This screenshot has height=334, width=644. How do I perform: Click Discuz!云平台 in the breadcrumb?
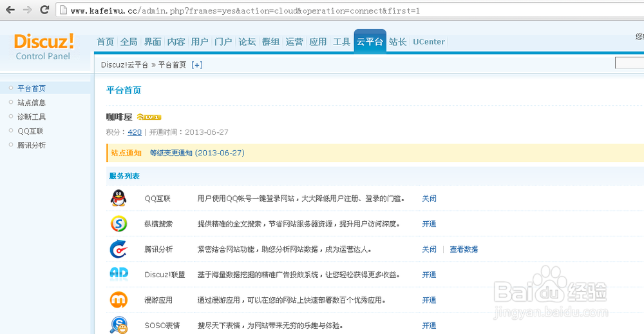(x=124, y=65)
